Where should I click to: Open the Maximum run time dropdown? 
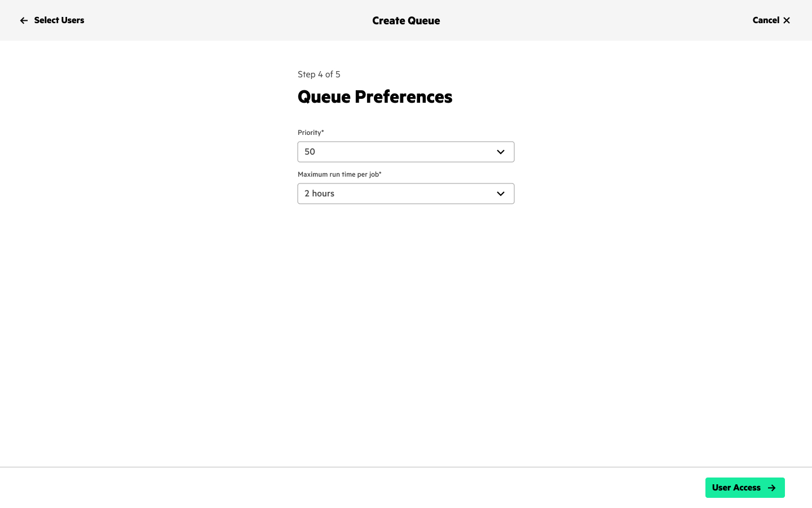point(406,194)
